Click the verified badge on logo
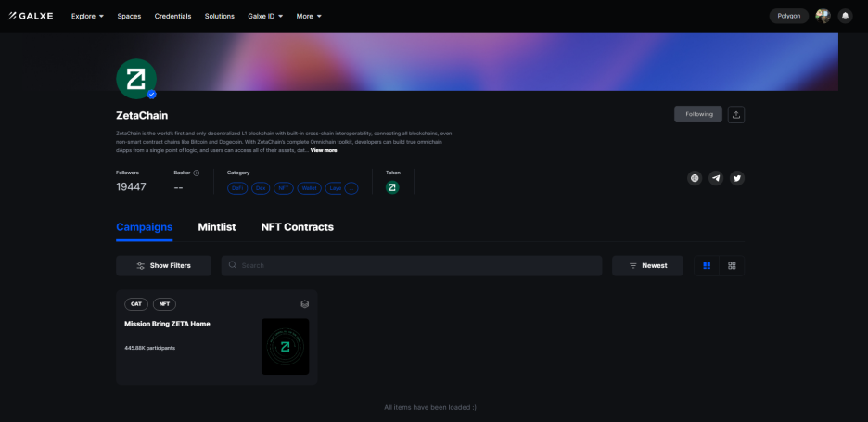Screen dimensions: 868x422 coord(152,95)
